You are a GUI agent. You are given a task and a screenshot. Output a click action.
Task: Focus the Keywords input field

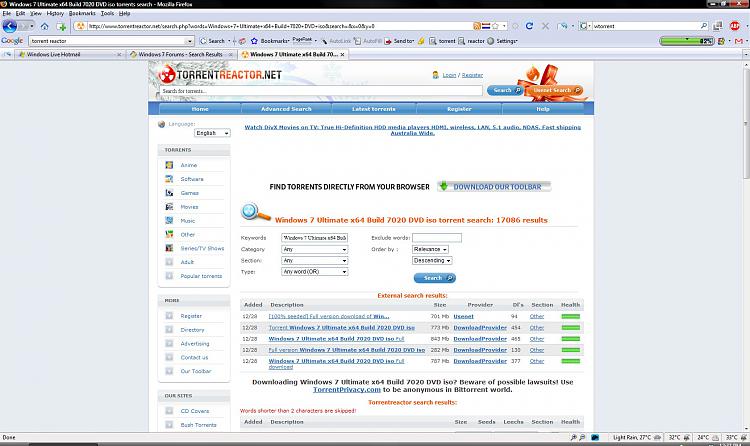[x=314, y=238]
